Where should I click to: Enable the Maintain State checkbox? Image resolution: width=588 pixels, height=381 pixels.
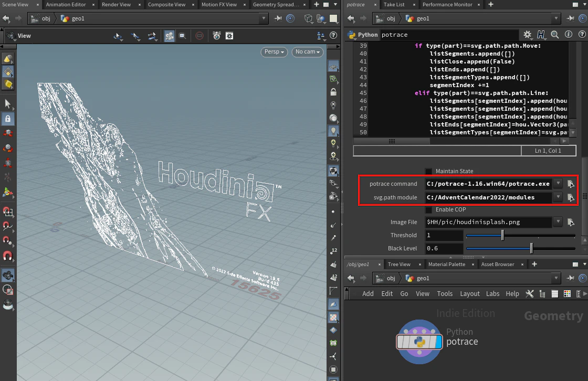[x=428, y=172]
